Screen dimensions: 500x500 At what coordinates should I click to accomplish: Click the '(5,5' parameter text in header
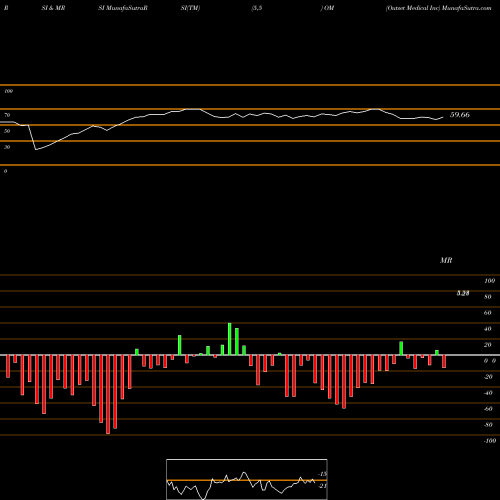point(257,8)
